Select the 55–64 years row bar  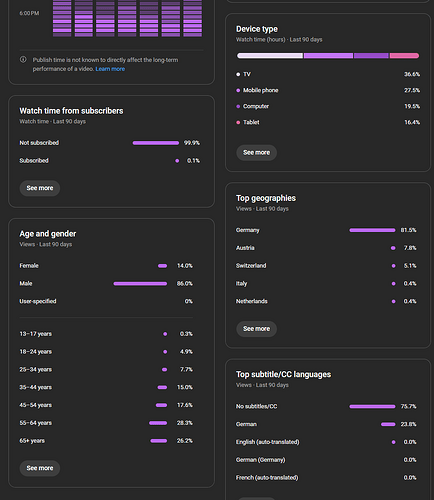pos(158,423)
